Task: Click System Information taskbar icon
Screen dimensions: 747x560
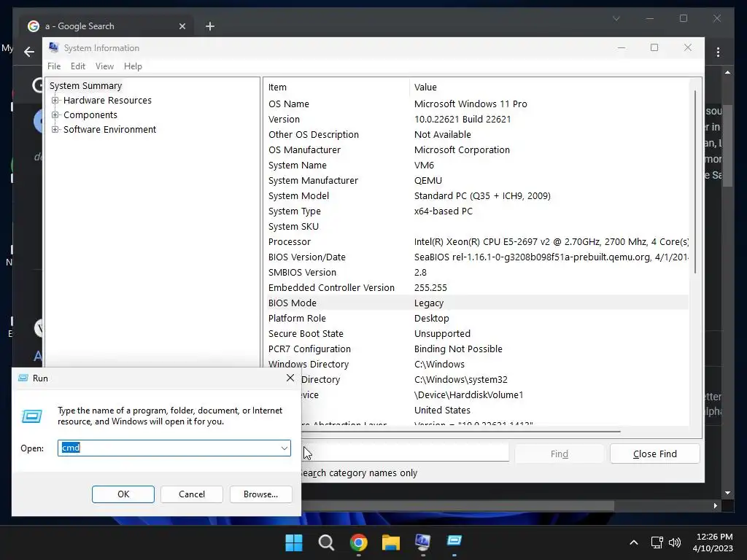Action: 422,542
